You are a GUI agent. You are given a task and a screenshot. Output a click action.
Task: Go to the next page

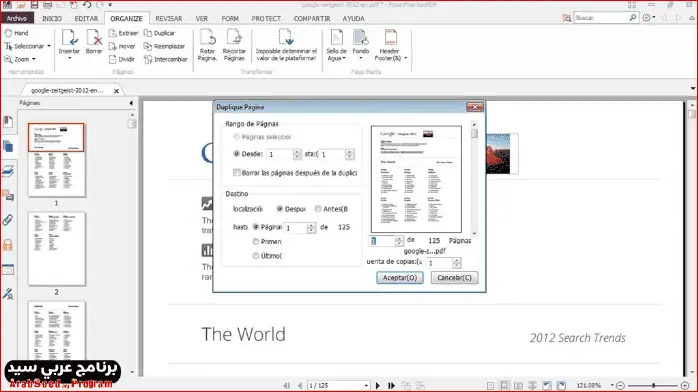[x=378, y=386]
